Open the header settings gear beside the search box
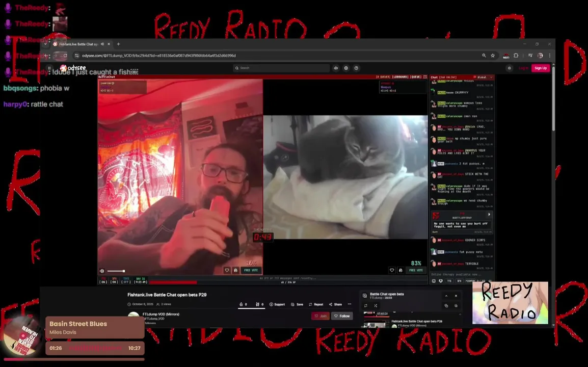 click(346, 68)
